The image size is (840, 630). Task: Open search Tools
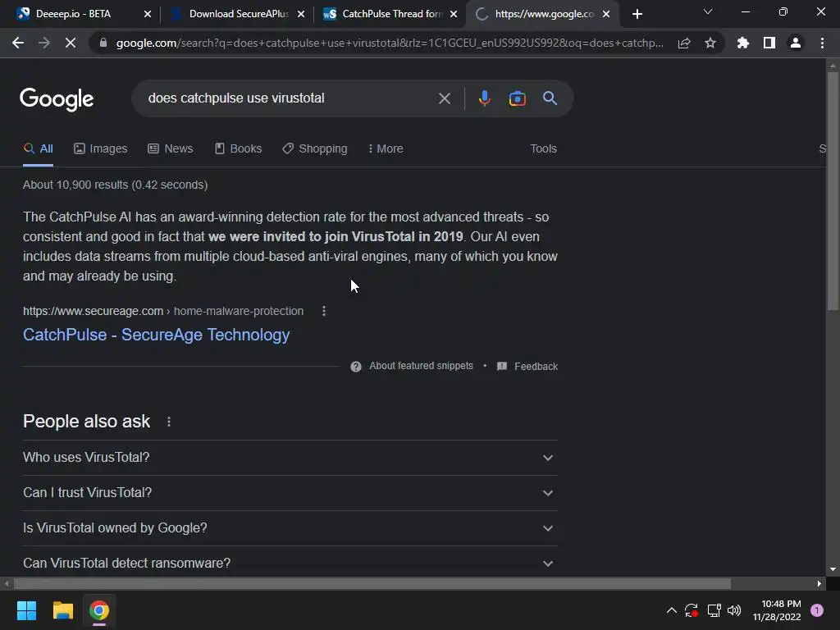543,149
